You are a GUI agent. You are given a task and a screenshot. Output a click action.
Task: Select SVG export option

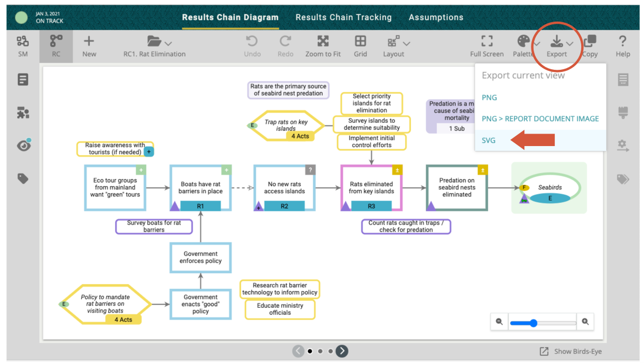pos(489,140)
